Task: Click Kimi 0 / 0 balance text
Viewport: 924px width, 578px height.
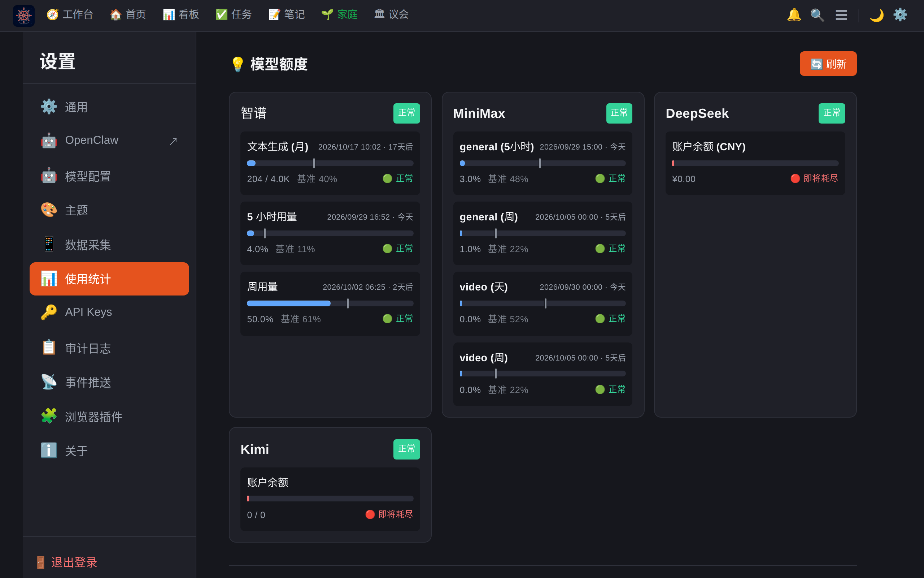Action: pos(256,515)
